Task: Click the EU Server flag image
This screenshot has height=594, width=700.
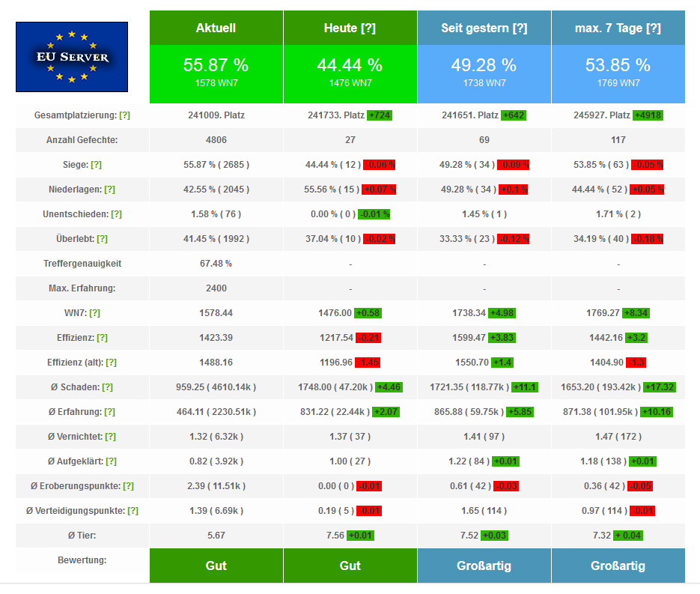Action: [x=72, y=57]
